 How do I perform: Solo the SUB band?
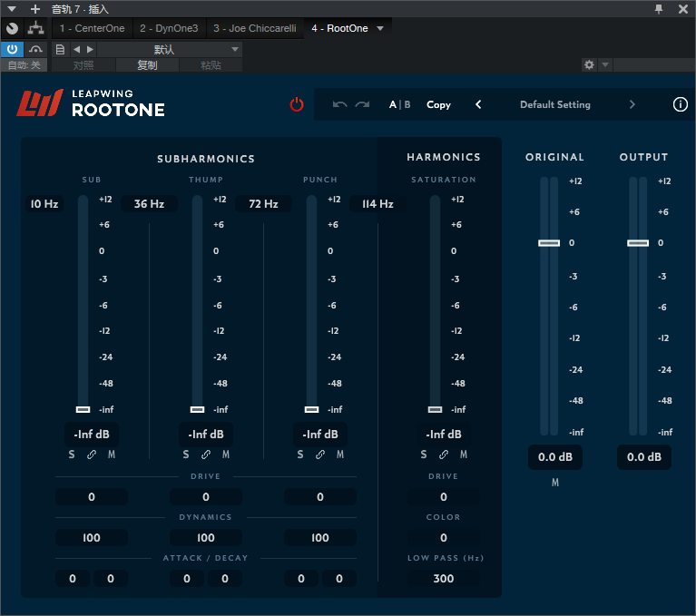[72, 455]
